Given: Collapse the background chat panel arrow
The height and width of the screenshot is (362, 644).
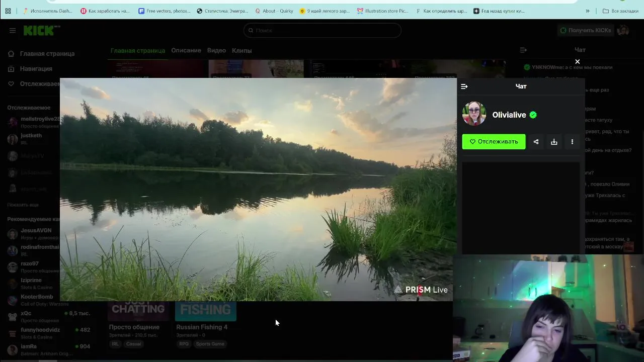Looking at the screenshot, I should 523,50.
